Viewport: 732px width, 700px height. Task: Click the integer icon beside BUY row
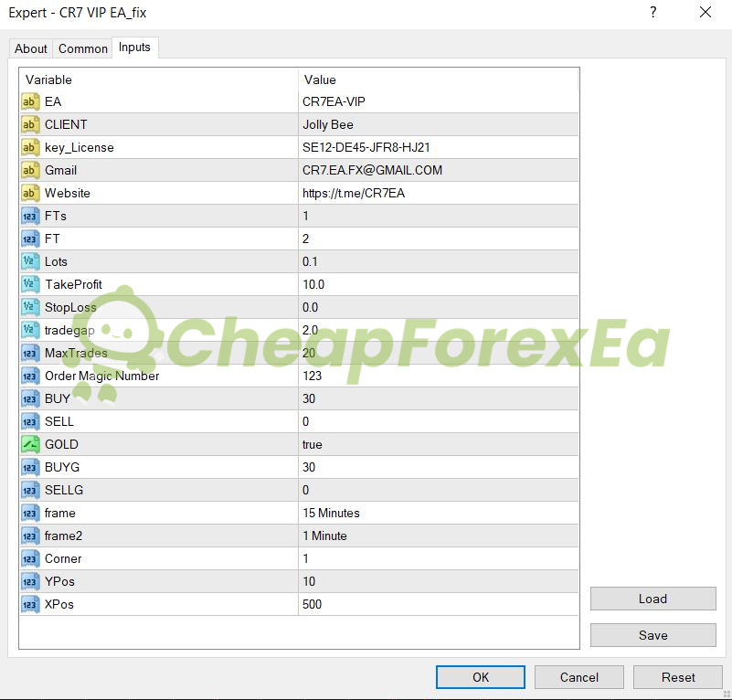coord(30,398)
